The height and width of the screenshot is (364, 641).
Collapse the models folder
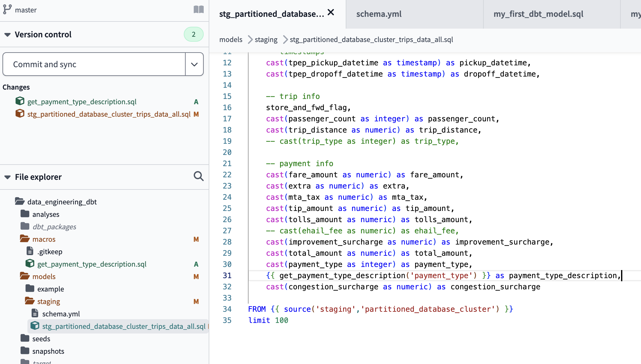point(44,277)
